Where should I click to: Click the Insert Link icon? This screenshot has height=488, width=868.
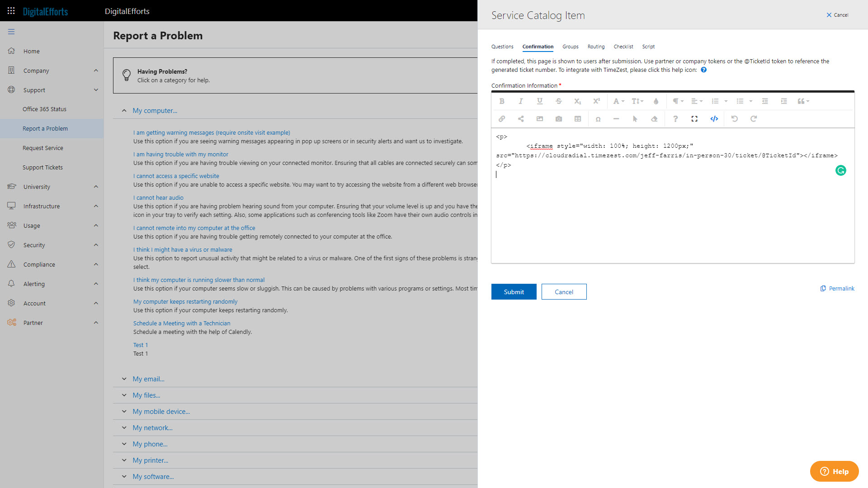click(x=502, y=118)
